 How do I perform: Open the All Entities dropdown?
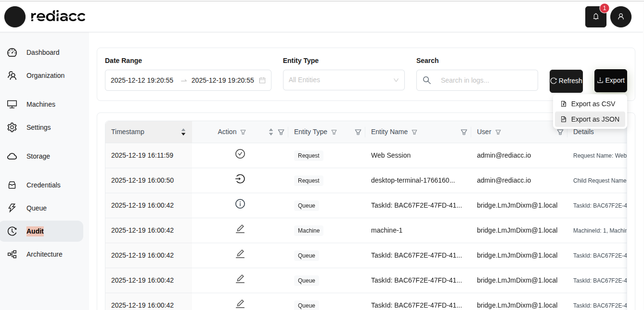[343, 80]
